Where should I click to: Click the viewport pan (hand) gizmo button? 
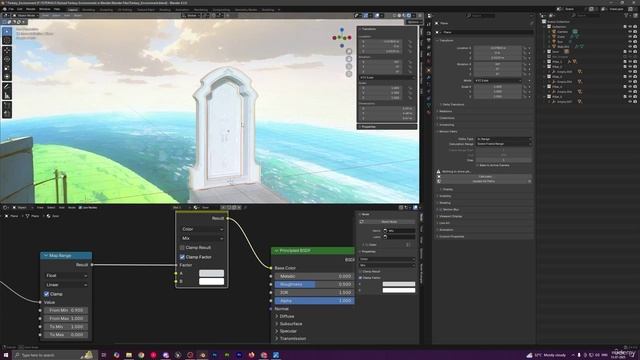pyautogui.click(x=349, y=59)
